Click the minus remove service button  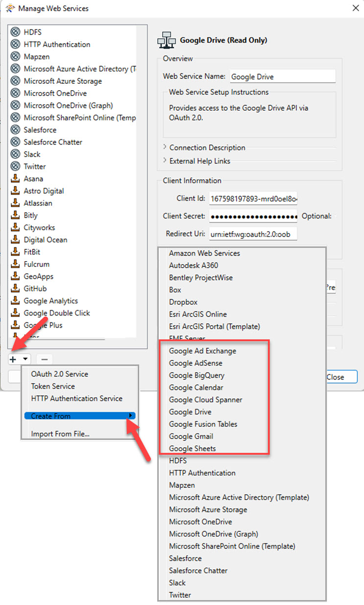[x=44, y=359]
